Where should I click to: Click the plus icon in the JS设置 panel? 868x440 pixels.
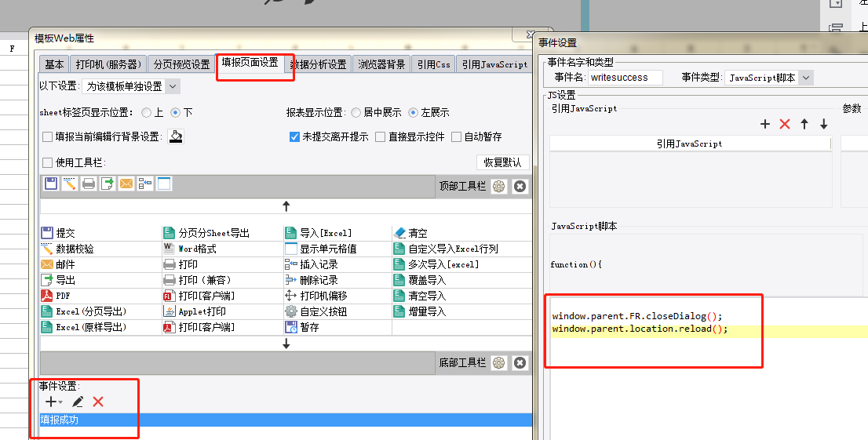click(x=765, y=124)
